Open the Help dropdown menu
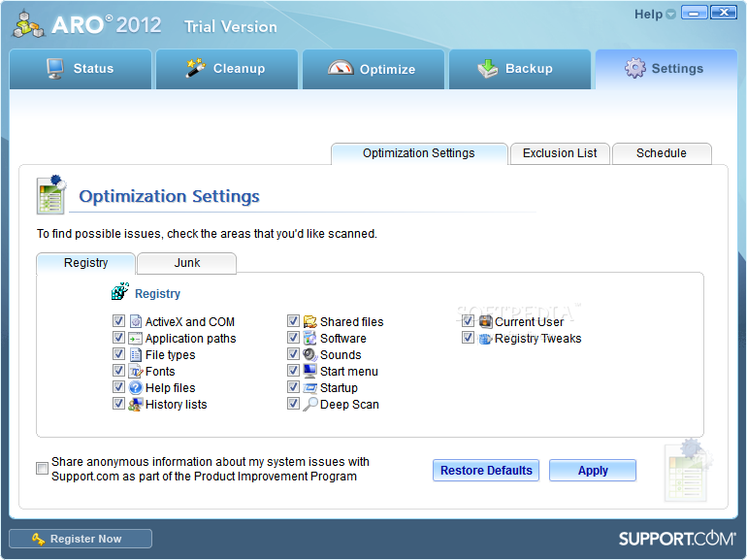Image resolution: width=747 pixels, height=560 pixels. (655, 15)
